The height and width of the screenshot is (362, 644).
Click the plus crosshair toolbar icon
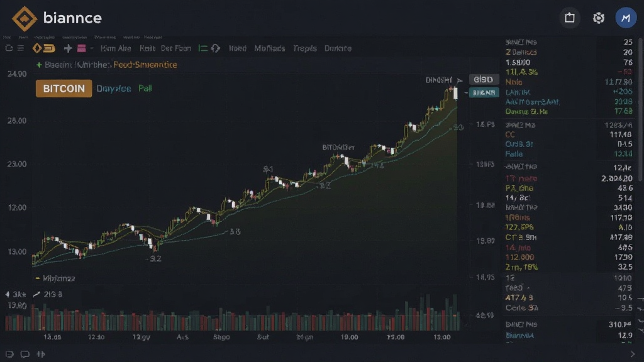point(68,48)
